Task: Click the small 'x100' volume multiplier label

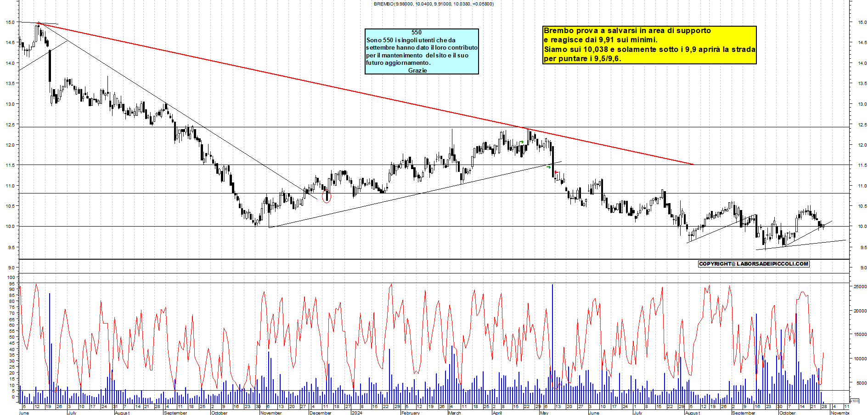Action: tap(854, 401)
